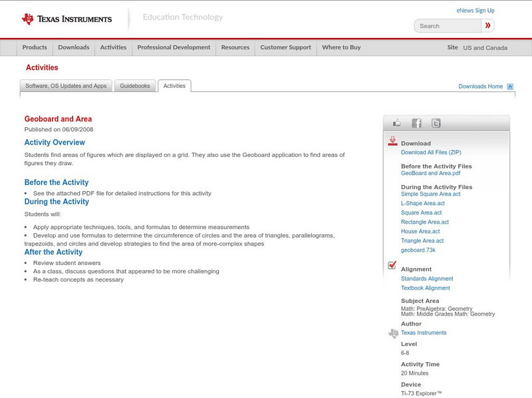Share activity via the Twitter icon
The image size is (532, 398).
click(x=436, y=123)
